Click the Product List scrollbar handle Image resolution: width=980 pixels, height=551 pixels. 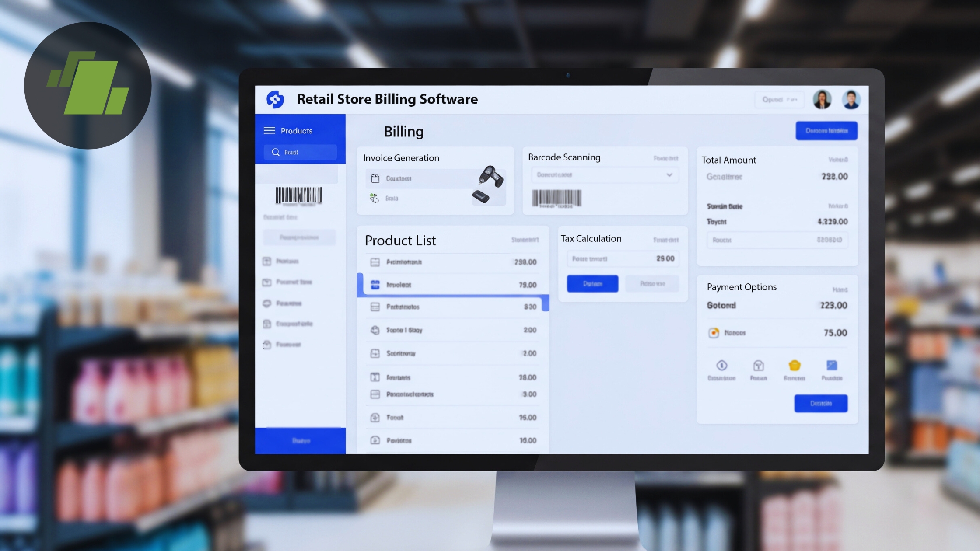click(546, 303)
